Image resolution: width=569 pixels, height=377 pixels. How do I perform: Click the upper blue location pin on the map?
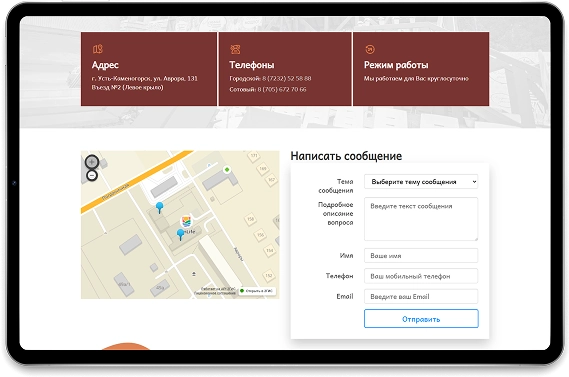pyautogui.click(x=159, y=208)
